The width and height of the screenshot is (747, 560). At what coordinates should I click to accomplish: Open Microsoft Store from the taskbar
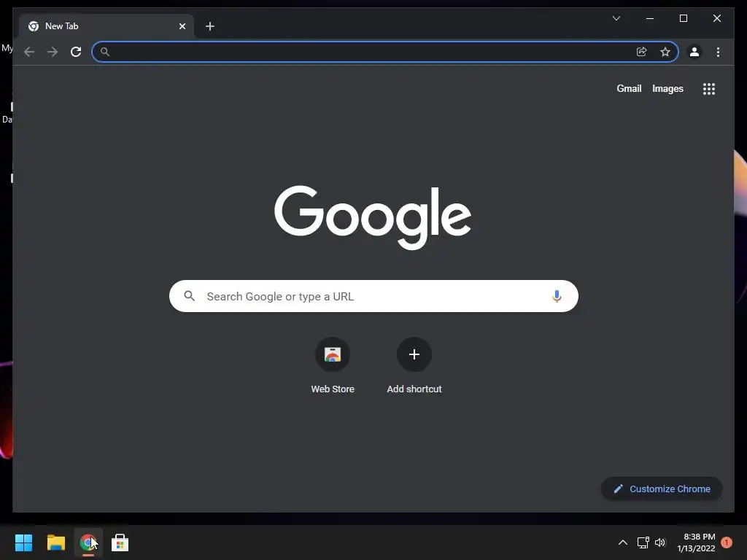click(x=120, y=542)
